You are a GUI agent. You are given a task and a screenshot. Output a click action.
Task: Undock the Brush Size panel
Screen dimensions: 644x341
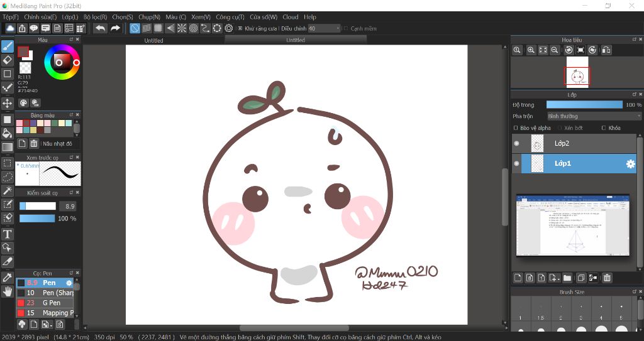[x=634, y=291]
